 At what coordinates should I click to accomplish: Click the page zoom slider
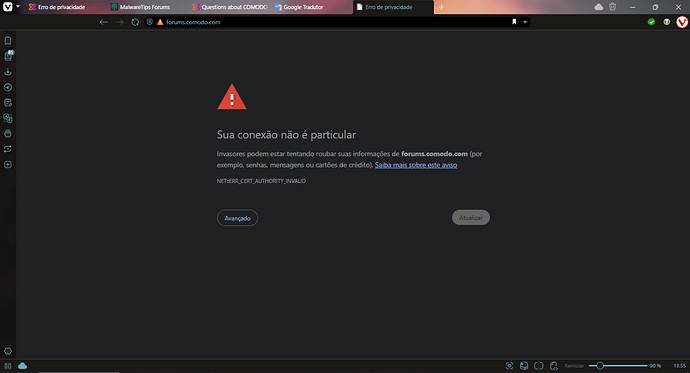click(618, 366)
